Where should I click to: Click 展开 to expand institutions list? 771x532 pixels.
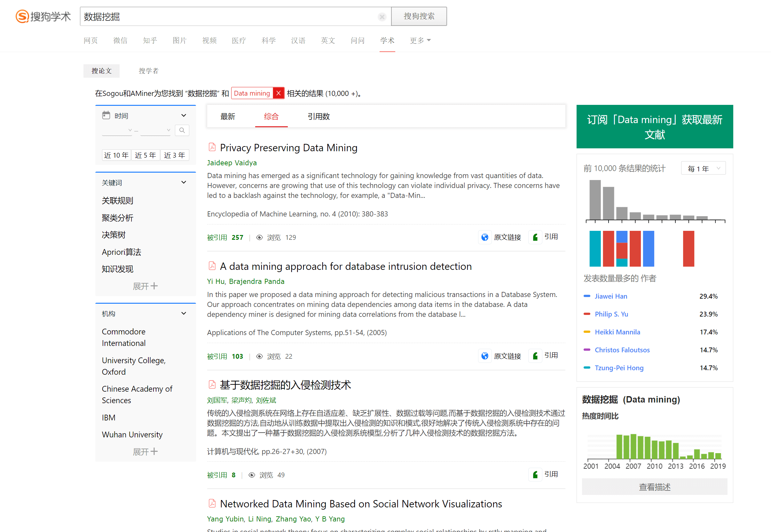145,452
